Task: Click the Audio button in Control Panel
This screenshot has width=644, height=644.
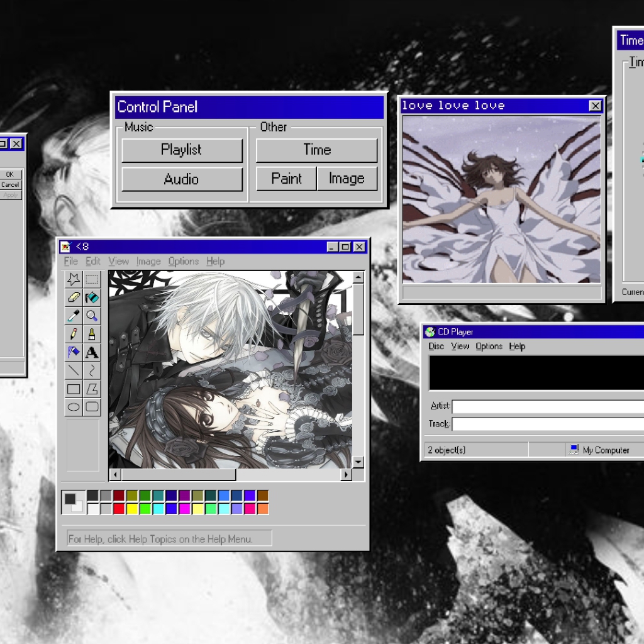Action: tap(182, 179)
